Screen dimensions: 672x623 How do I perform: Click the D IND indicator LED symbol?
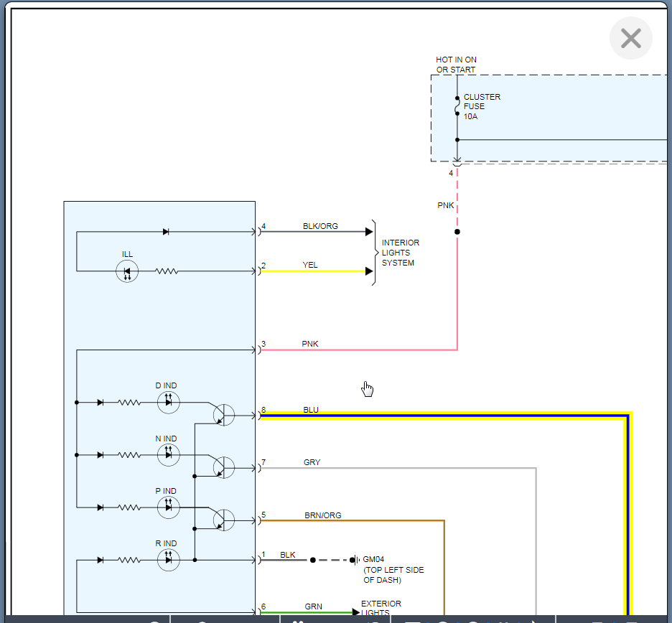coord(169,403)
